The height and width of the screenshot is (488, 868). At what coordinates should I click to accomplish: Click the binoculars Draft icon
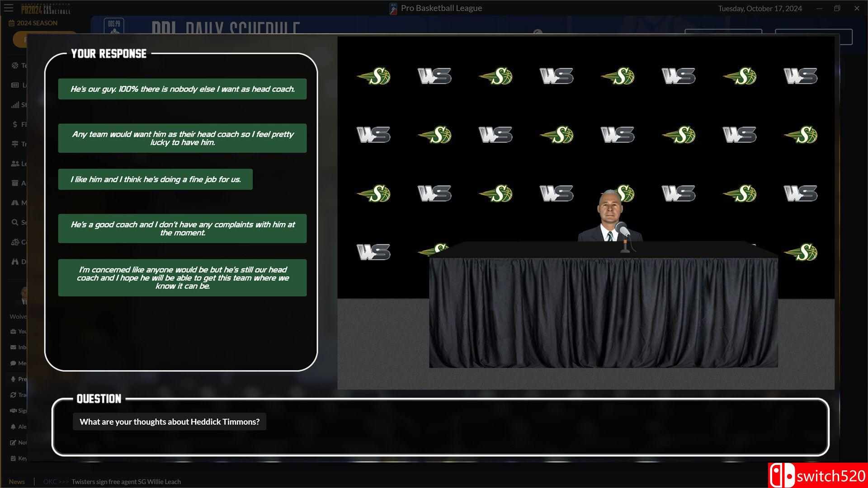15,262
